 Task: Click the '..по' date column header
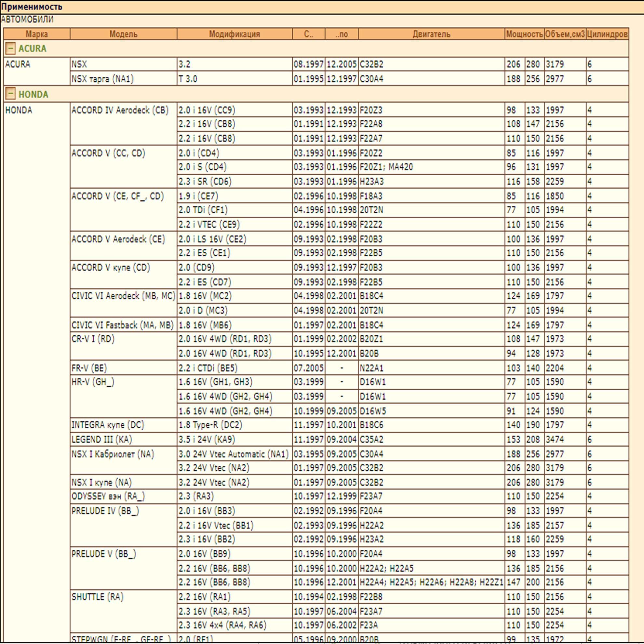(x=341, y=34)
